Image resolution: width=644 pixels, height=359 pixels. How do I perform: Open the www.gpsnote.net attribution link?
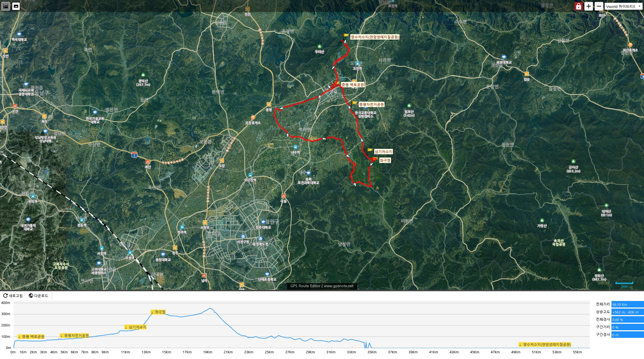tap(338, 286)
